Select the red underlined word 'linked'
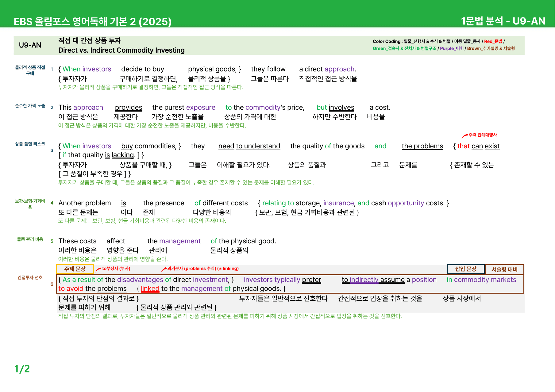555x392 pixels. click(150, 289)
